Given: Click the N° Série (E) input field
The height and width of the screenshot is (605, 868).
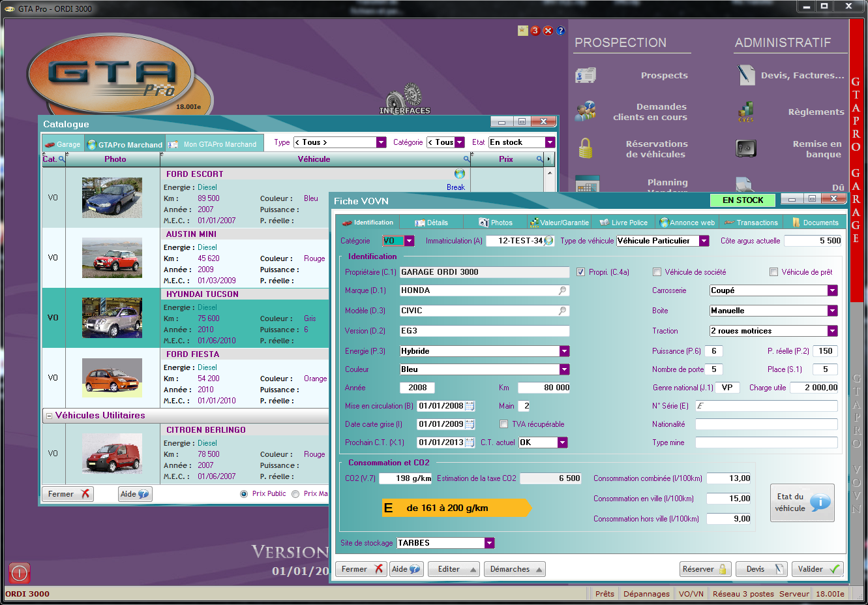Looking at the screenshot, I should pyautogui.click(x=766, y=406).
